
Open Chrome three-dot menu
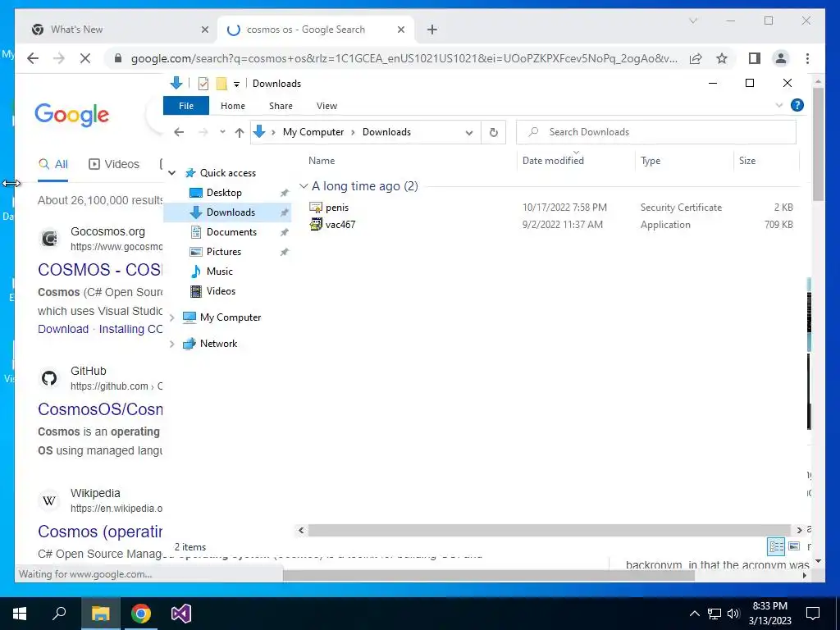coord(807,58)
